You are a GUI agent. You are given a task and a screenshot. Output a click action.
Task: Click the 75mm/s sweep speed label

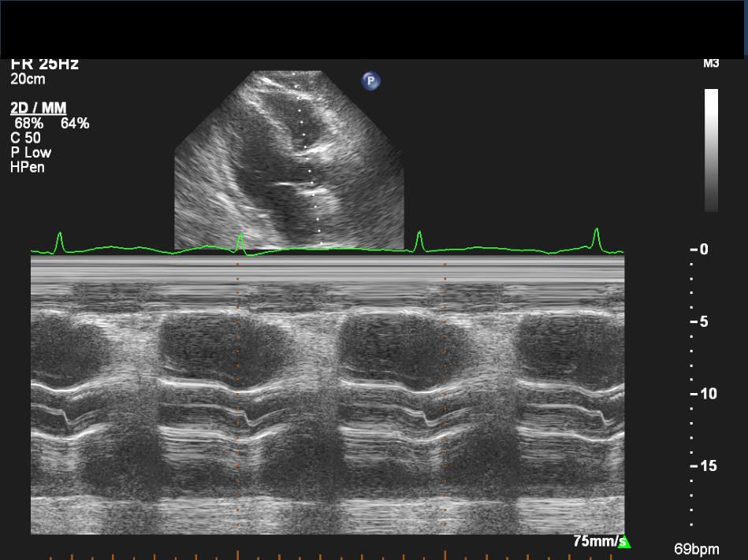[595, 542]
